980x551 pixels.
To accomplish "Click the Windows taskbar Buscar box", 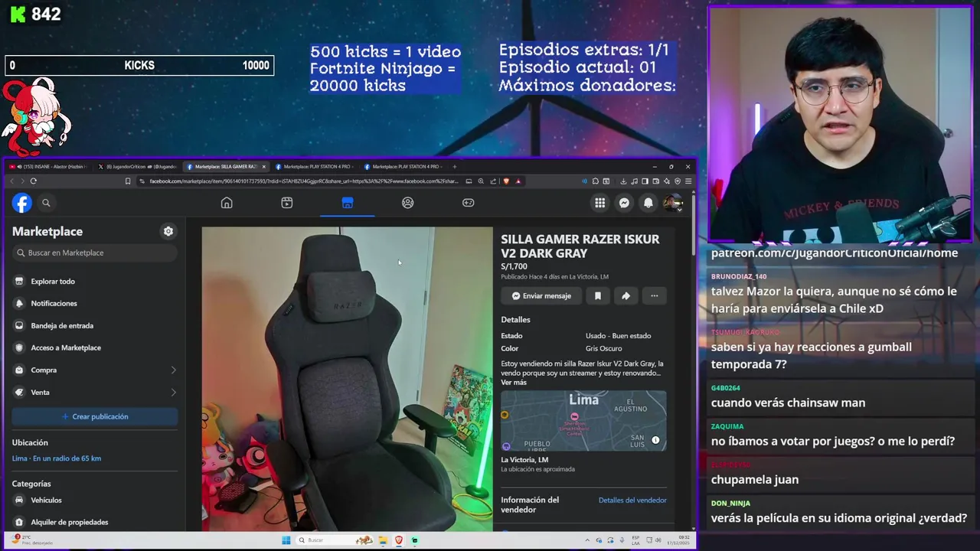I will tap(333, 540).
